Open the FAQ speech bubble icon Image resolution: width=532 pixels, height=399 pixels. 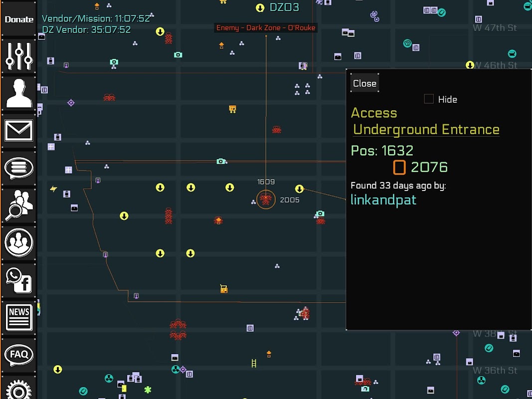[x=19, y=355]
